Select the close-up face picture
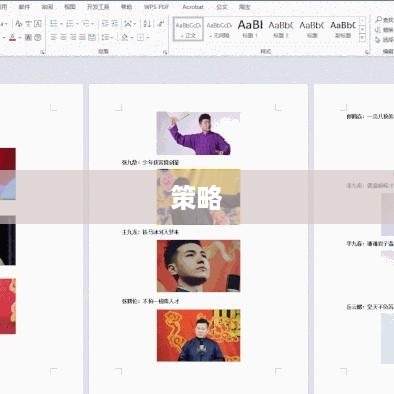This screenshot has height=394, width=394. pos(198,266)
